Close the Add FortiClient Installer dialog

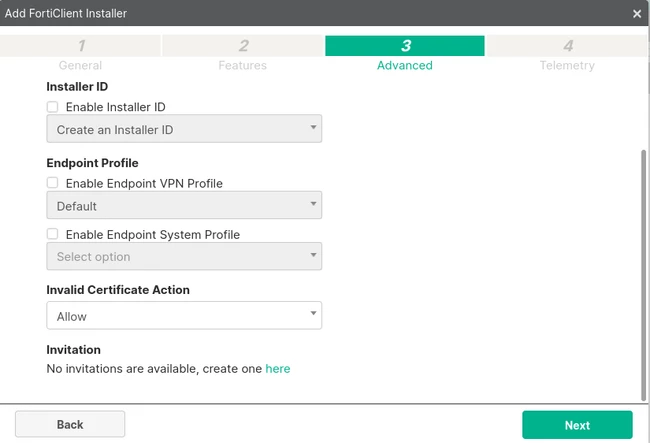(x=637, y=14)
